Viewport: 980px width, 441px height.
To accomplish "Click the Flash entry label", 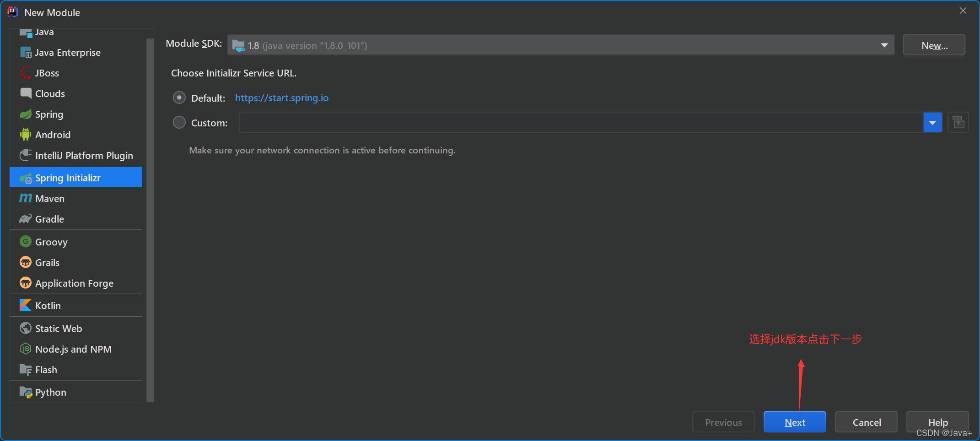I will (x=46, y=370).
